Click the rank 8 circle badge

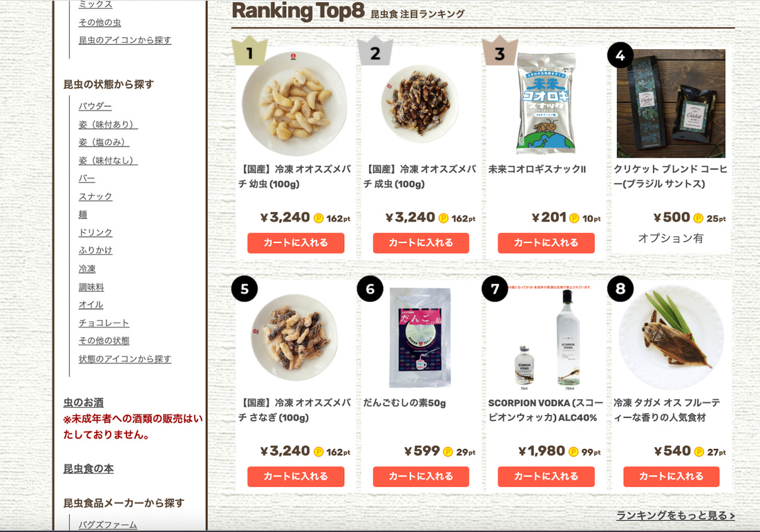coord(620,289)
